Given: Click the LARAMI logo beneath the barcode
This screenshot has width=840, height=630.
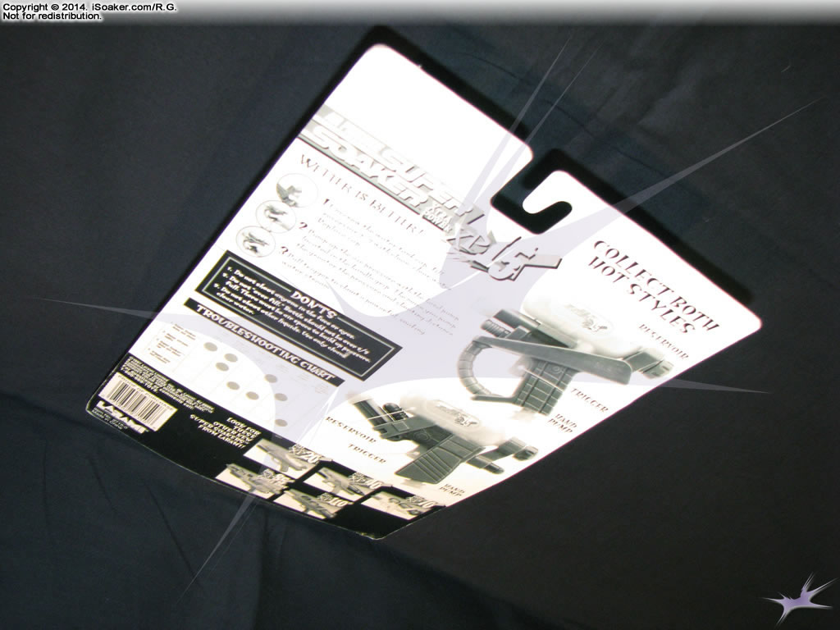Looking at the screenshot, I should 123,417.
